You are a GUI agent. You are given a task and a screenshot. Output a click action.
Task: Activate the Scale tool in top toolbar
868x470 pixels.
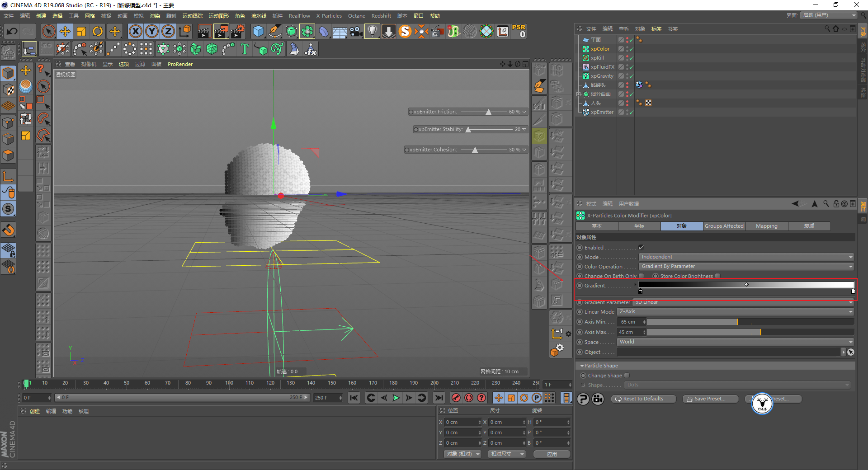pos(81,31)
